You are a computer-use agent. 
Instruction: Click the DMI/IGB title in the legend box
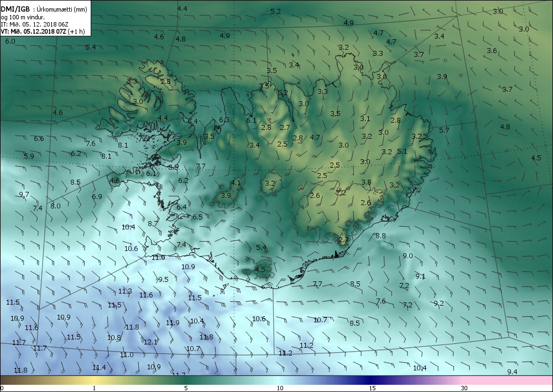15,9
